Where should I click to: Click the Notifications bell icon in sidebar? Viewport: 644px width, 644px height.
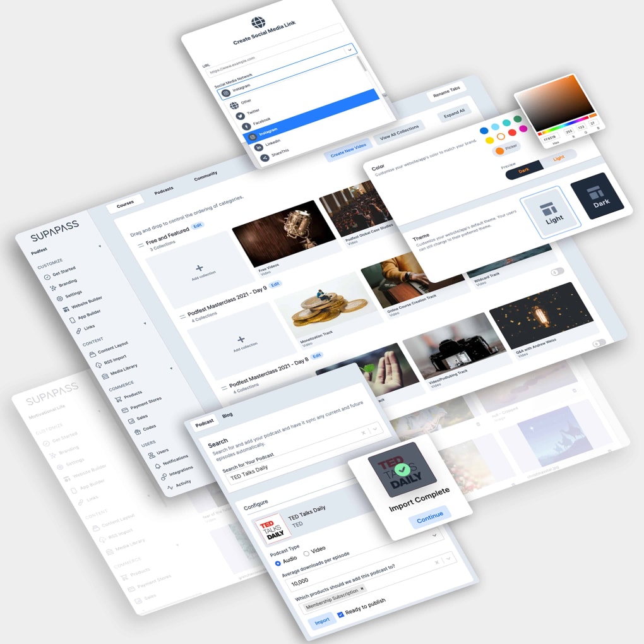point(158,466)
